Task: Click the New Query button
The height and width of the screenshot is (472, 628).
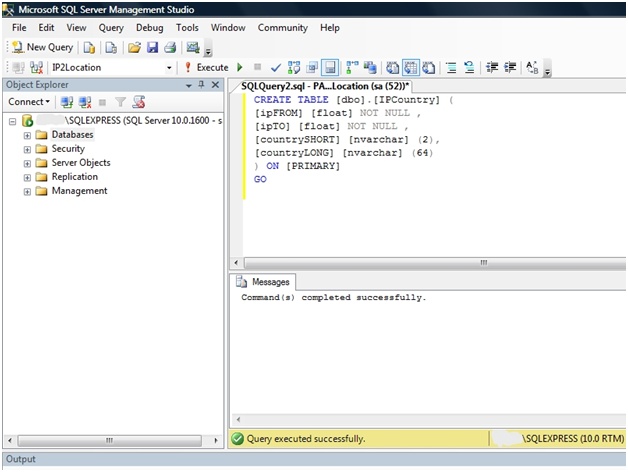Action: (x=42, y=47)
